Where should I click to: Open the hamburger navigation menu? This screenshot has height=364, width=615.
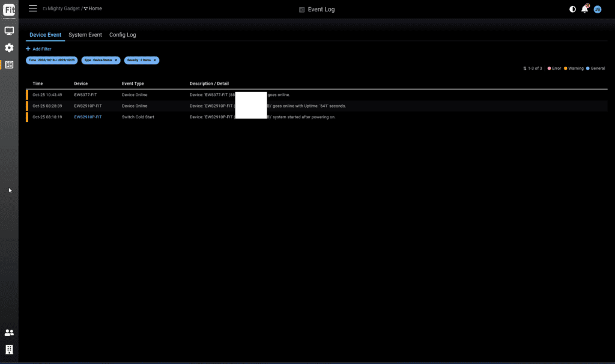tap(33, 8)
